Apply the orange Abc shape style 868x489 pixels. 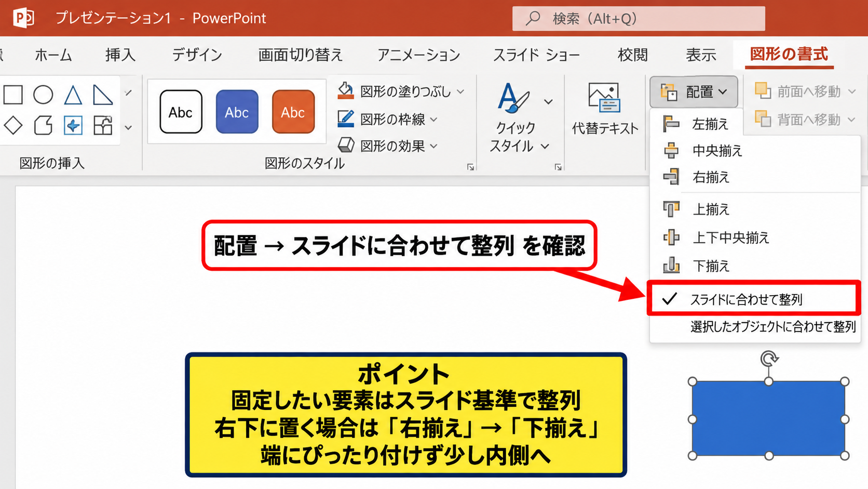pyautogui.click(x=293, y=112)
